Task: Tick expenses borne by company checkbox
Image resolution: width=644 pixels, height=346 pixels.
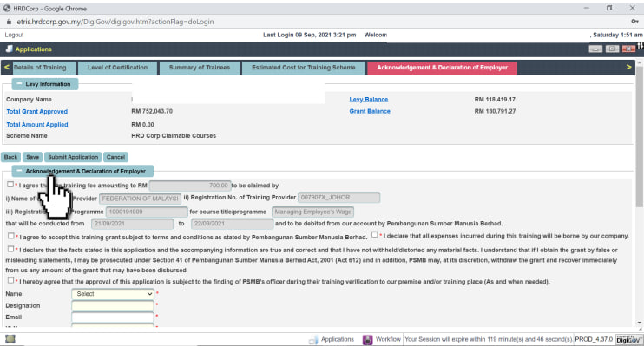Action: 375,235
